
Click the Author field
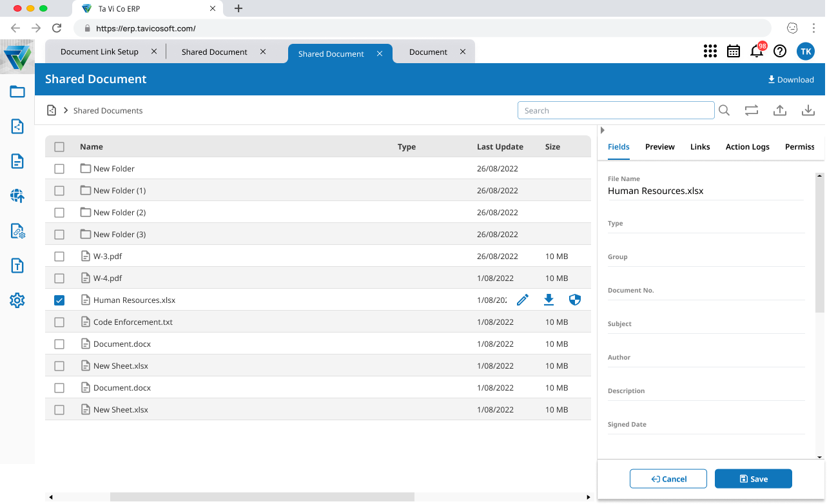click(706, 361)
